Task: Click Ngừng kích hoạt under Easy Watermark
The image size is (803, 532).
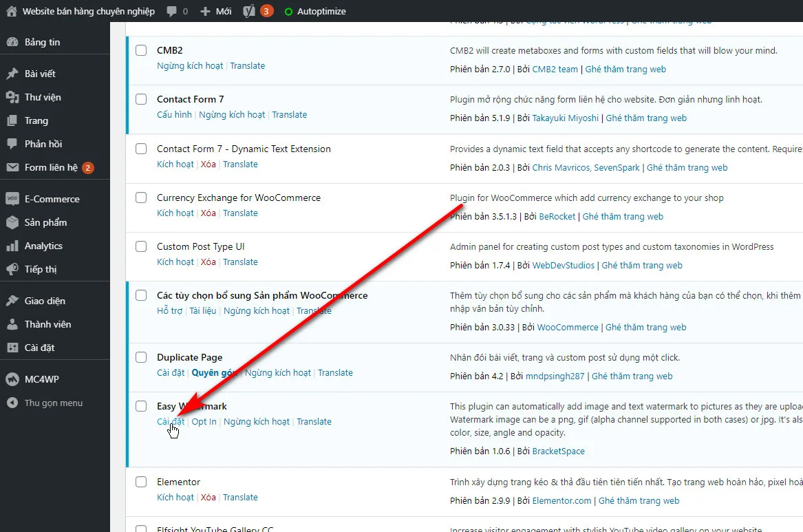Action: (x=257, y=421)
